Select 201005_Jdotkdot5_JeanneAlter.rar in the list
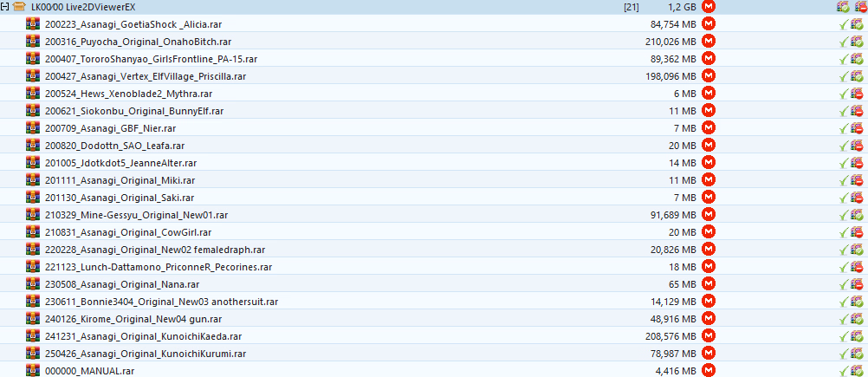 point(120,163)
